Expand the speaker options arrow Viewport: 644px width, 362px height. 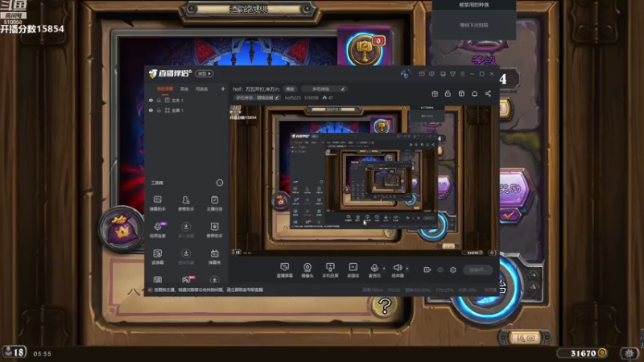pos(407,269)
